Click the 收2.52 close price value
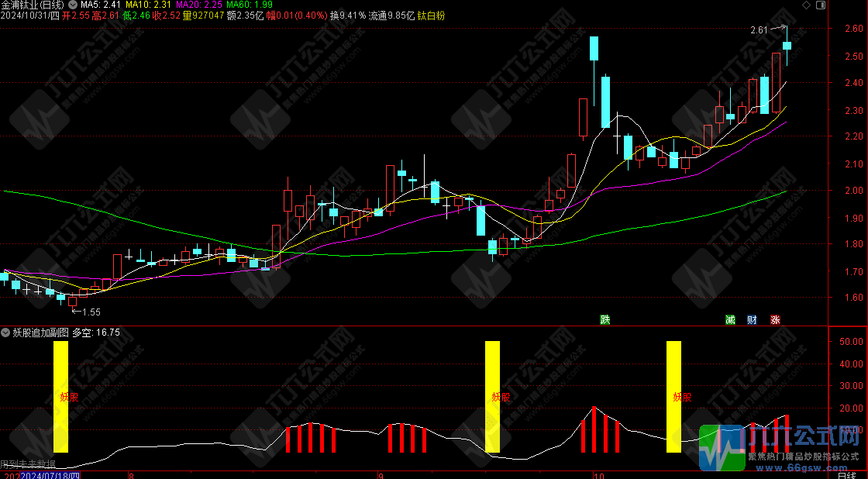This screenshot has width=868, height=479. click(167, 16)
